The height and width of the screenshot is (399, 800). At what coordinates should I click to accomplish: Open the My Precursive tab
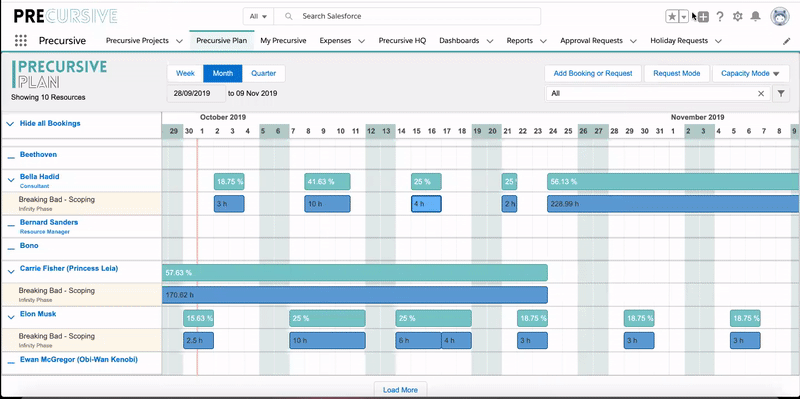point(283,41)
